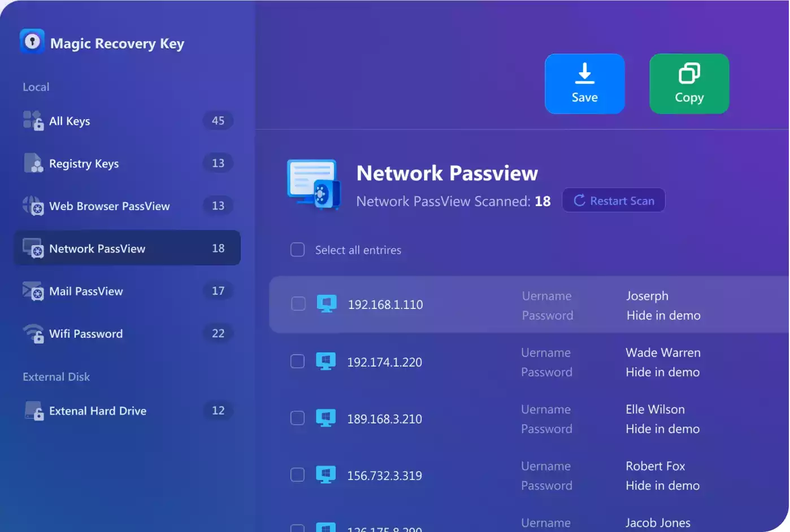Click the monitor icon beside 189.168.3.210
Viewport: 790px width, 532px height.
click(325, 418)
